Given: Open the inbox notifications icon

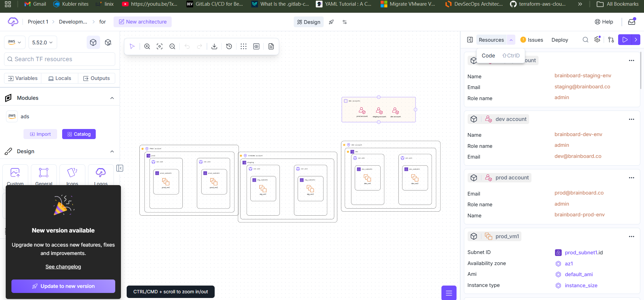Looking at the screenshot, I should pos(632,22).
